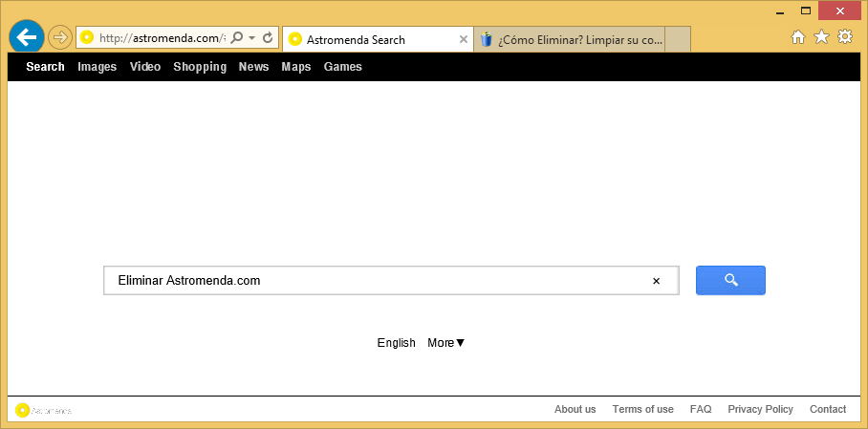Clear the search box with the × icon
Screen dimensions: 868x429
pos(657,281)
